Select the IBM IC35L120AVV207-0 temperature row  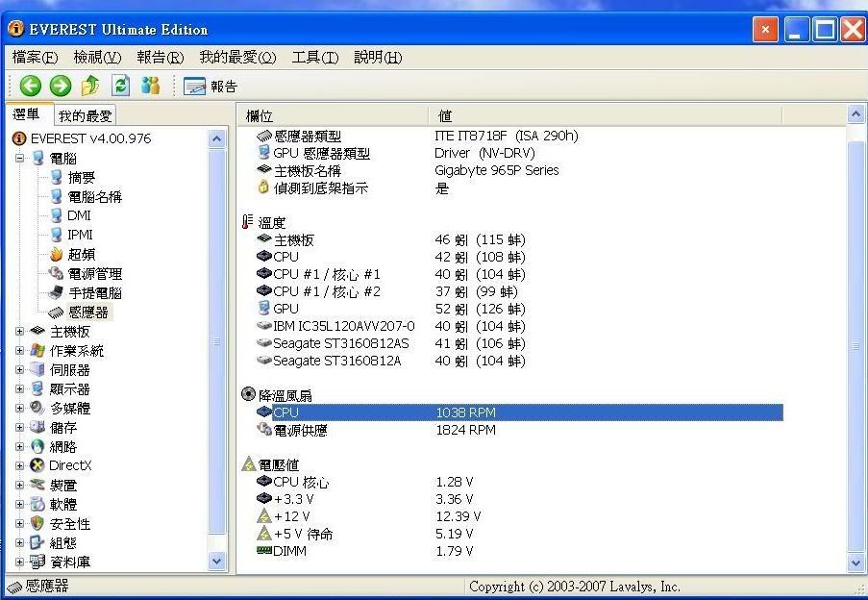[x=520, y=326]
